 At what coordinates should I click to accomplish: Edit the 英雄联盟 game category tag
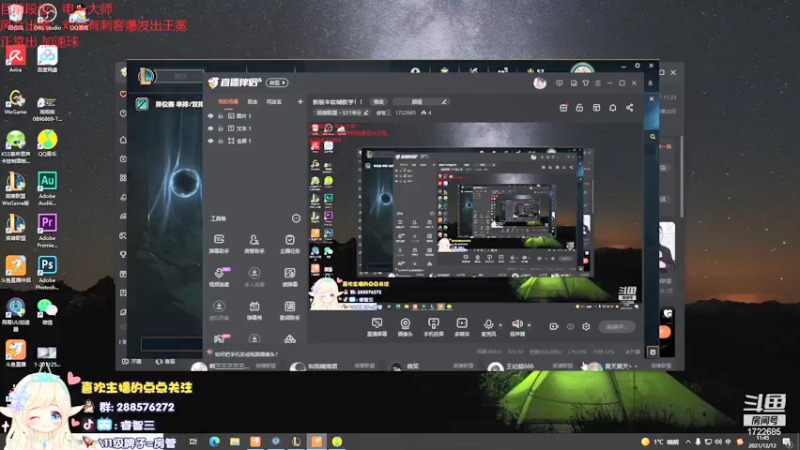(341, 113)
